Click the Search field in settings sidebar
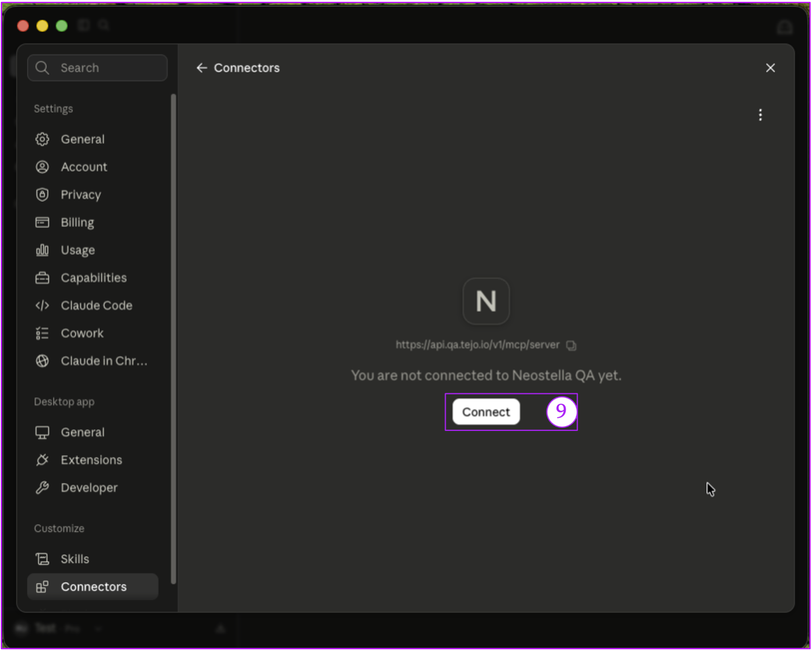812x651 pixels. 98,68
